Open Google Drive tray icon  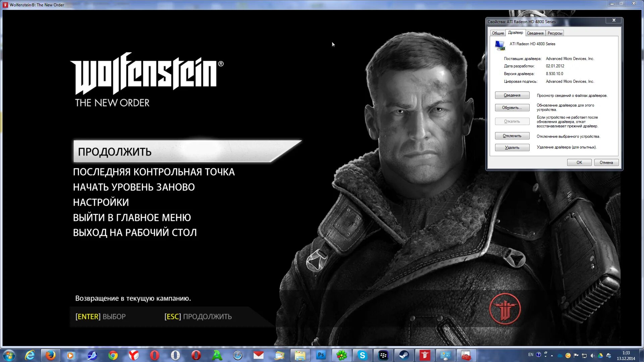(x=600, y=356)
